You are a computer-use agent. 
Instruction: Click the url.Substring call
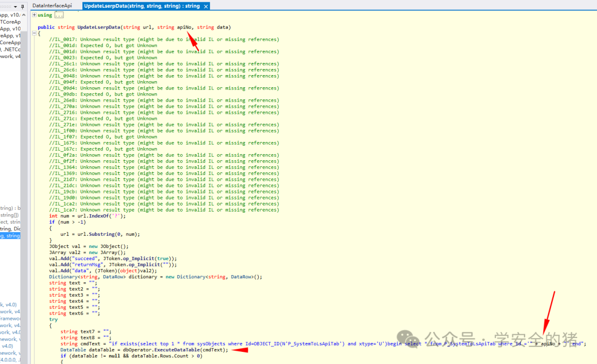click(96, 234)
